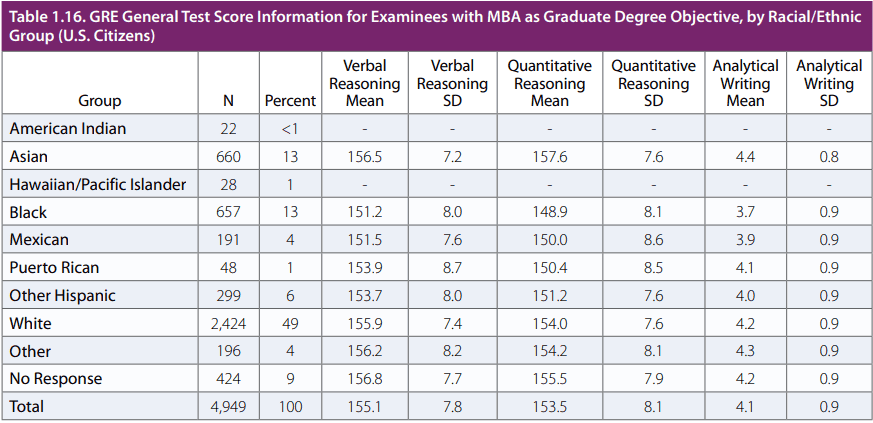873x423 pixels.
Task: Click the American Indian percent value <1
Action: click(x=290, y=129)
